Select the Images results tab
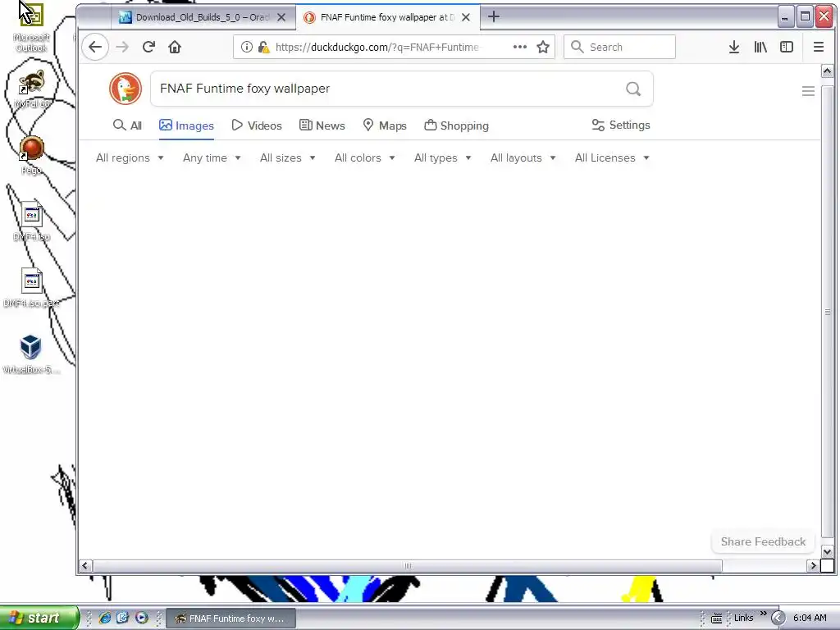 pyautogui.click(x=186, y=126)
